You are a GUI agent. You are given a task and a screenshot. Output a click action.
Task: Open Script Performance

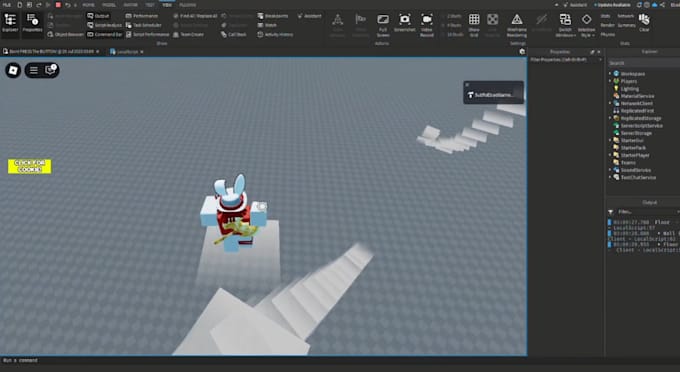click(147, 34)
